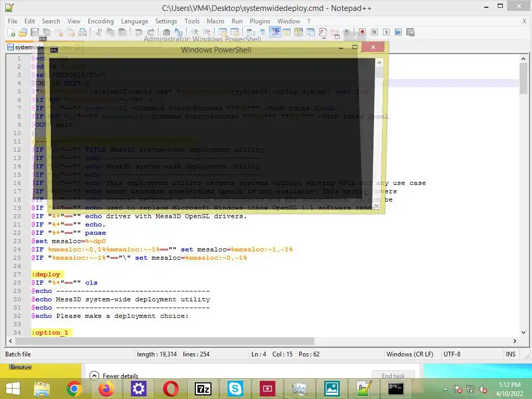Click the Close document toolbar icon
The height and width of the screenshot is (399, 532).
coord(59,32)
